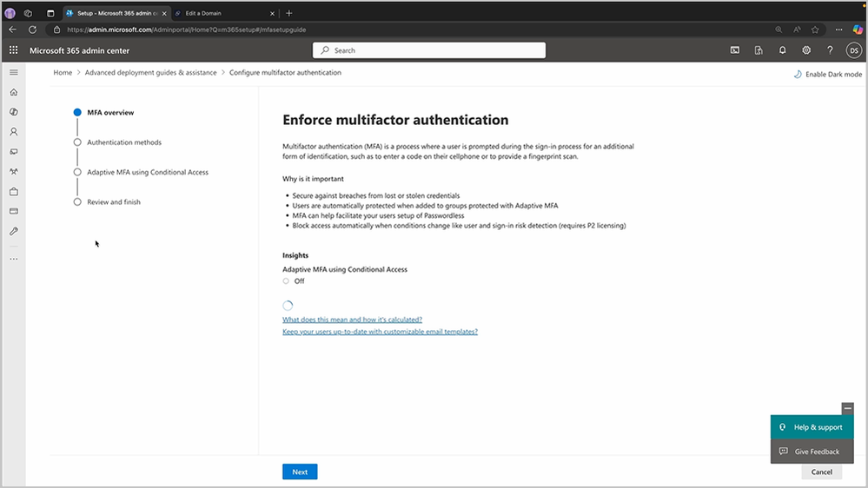This screenshot has width=868, height=488.
Task: Click the Cancel button
Action: click(821, 472)
